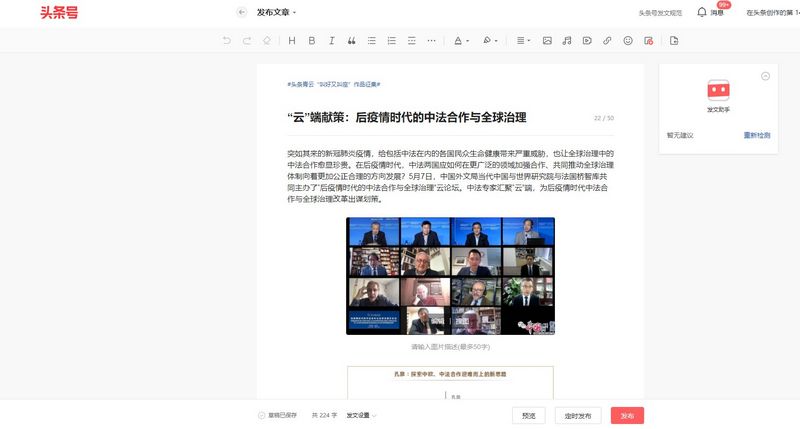
Task: Toggle italic formatting
Action: point(332,41)
